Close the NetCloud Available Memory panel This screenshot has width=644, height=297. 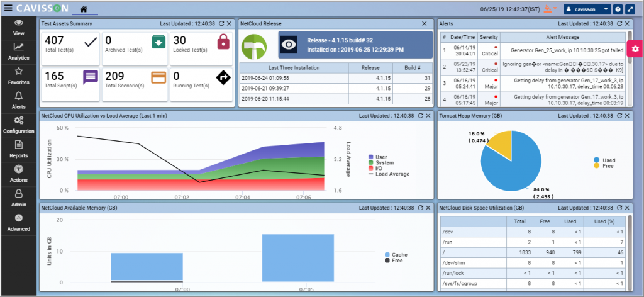pos(428,208)
